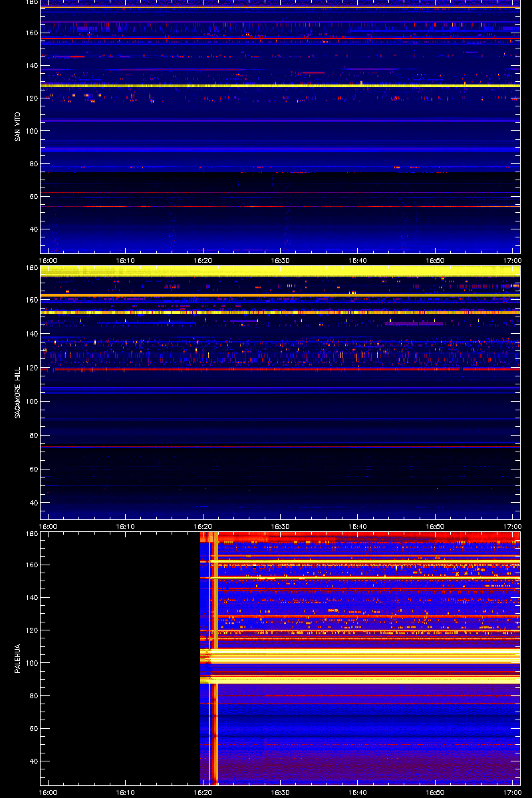Viewport: 532px width, 798px height.
Task: Select 140 tick on Sagamore Hill axis
Action: click(31, 334)
